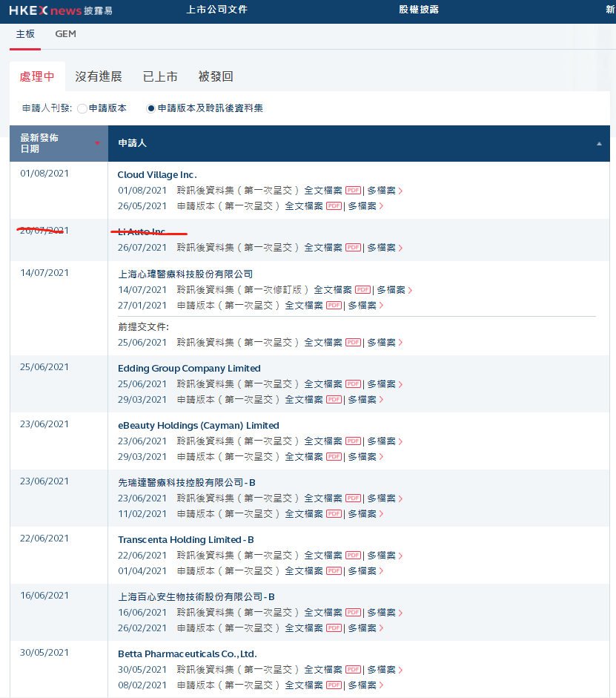Select the 申請版本 radio button
Screen dimensions: 616x698
click(x=82, y=108)
